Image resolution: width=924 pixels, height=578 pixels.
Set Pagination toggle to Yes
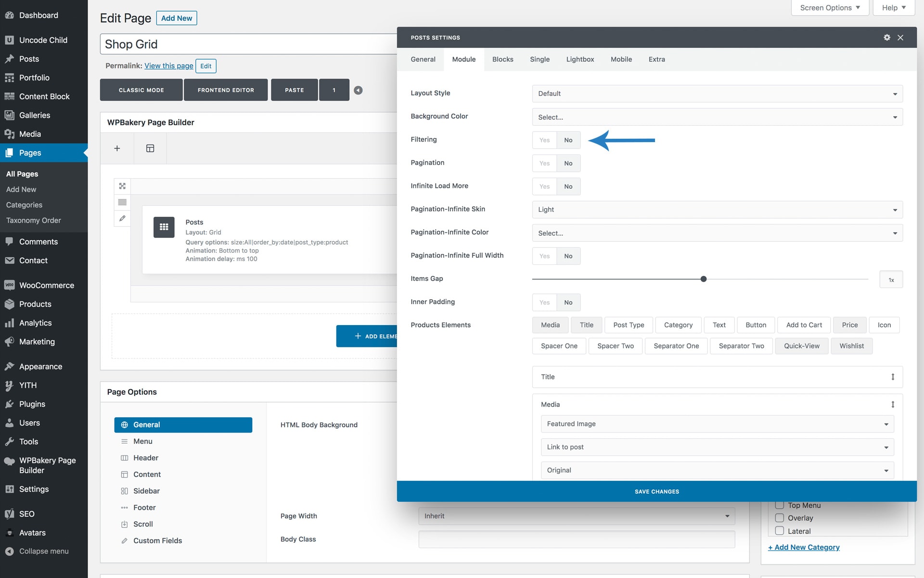coord(544,163)
